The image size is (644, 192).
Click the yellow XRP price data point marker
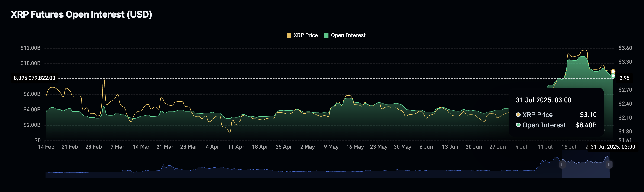(x=613, y=72)
